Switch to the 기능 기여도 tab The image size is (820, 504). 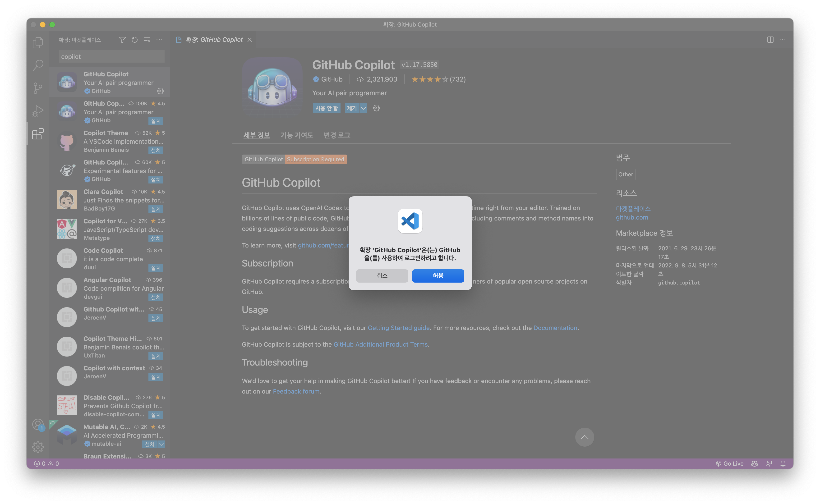point(297,135)
